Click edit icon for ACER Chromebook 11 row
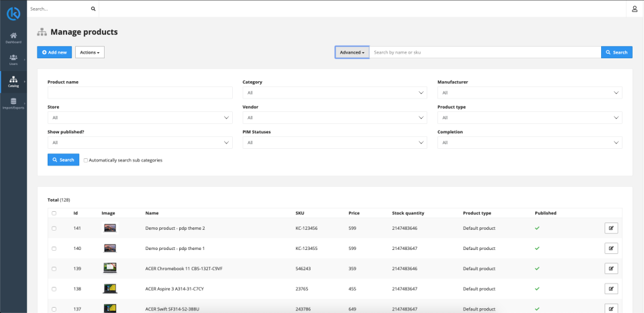The image size is (644, 313). [611, 268]
